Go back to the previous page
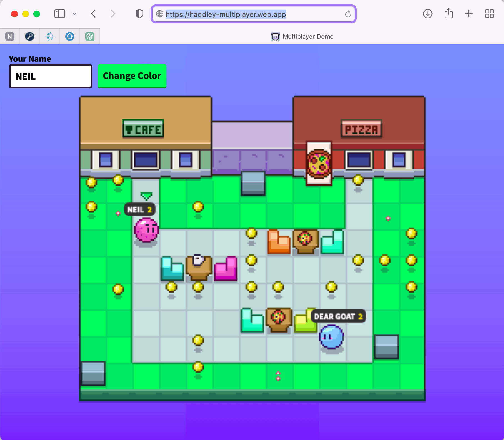Image resolution: width=504 pixels, height=440 pixels. [x=94, y=14]
